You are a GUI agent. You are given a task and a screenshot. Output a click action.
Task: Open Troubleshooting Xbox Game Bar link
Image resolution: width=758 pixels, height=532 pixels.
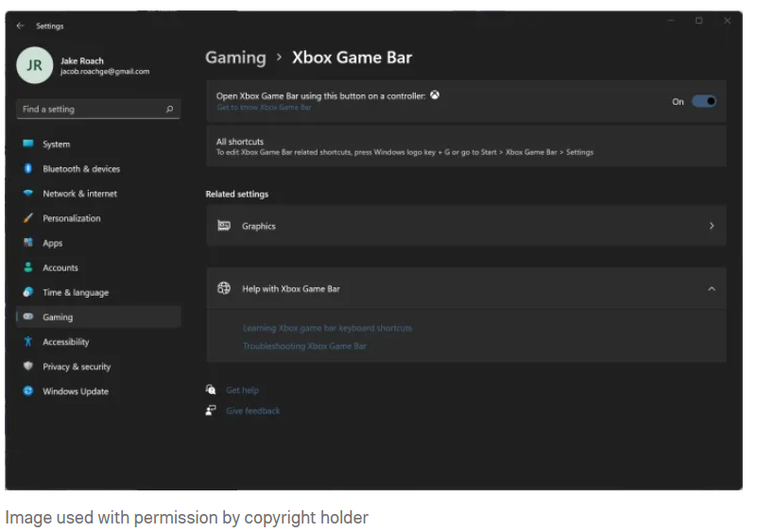click(x=304, y=346)
